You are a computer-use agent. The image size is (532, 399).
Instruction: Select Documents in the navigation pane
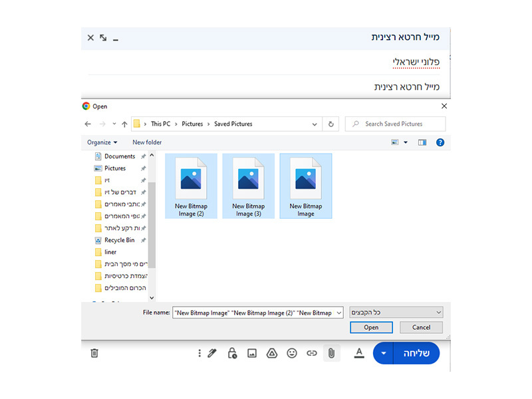coord(120,156)
